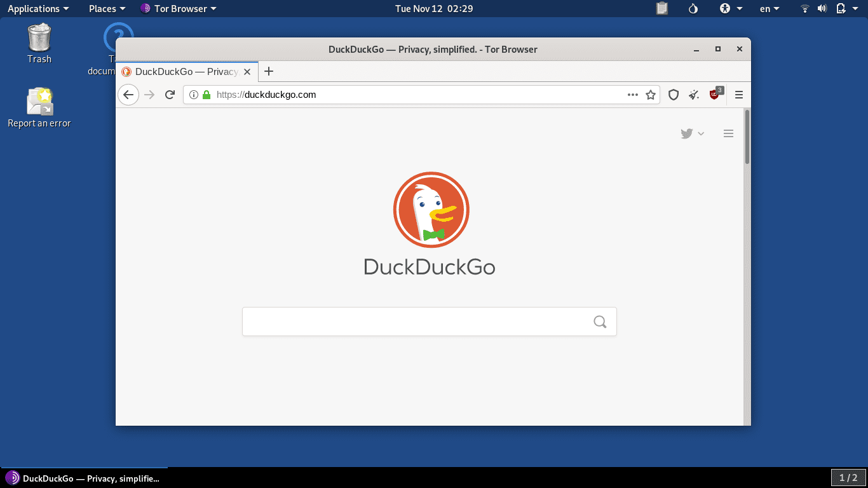The height and width of the screenshot is (488, 868).
Task: Open the en keyboard layout dropdown
Action: point(770,8)
